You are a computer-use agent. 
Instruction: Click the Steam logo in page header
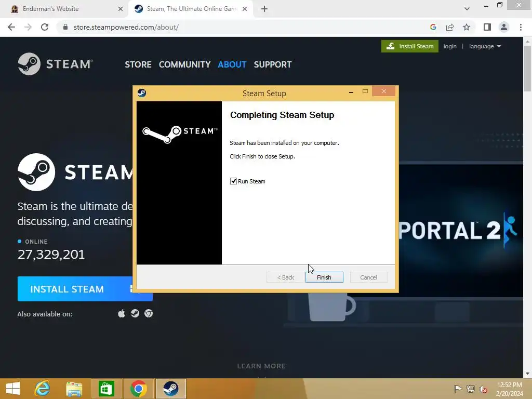[55, 64]
